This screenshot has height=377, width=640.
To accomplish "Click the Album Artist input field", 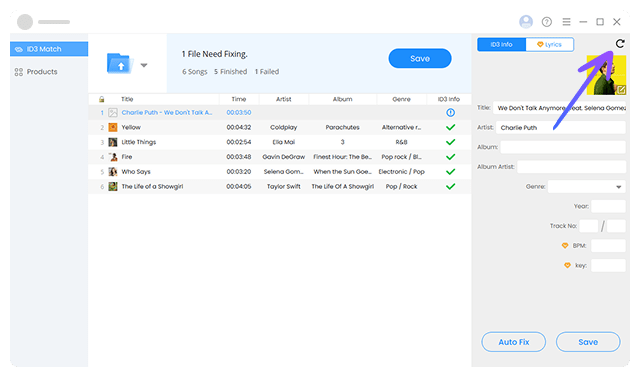I will pyautogui.click(x=571, y=166).
